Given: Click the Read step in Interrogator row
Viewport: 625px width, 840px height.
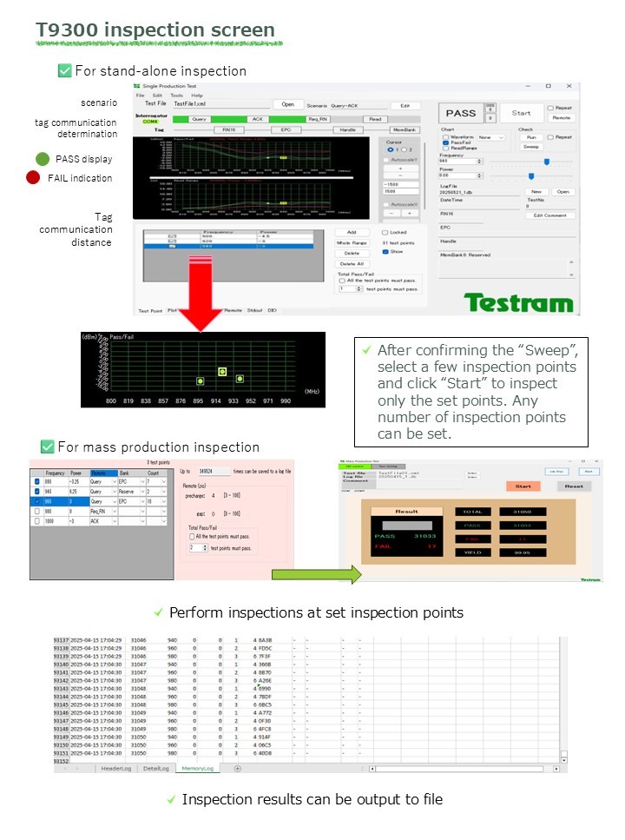Looking at the screenshot, I should pos(375,120).
